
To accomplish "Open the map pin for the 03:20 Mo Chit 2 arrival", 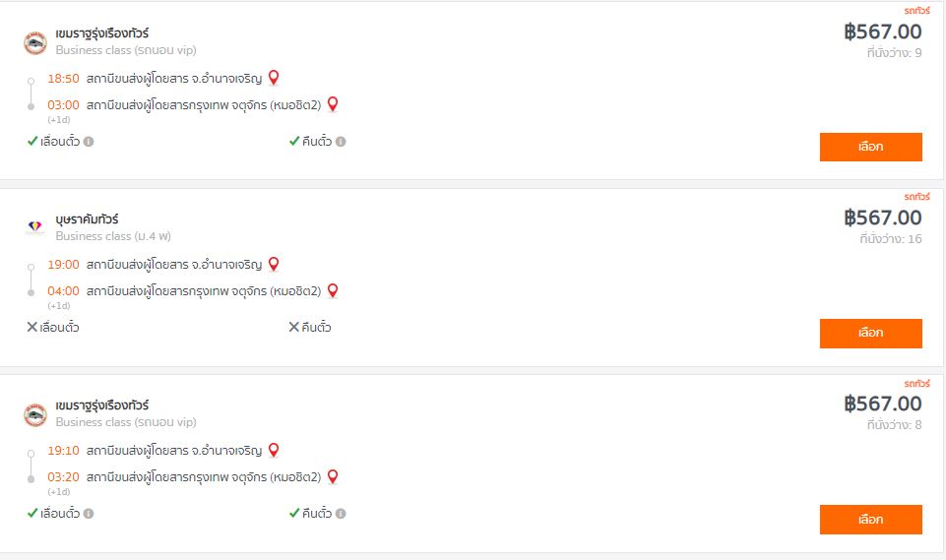I will click(x=333, y=476).
